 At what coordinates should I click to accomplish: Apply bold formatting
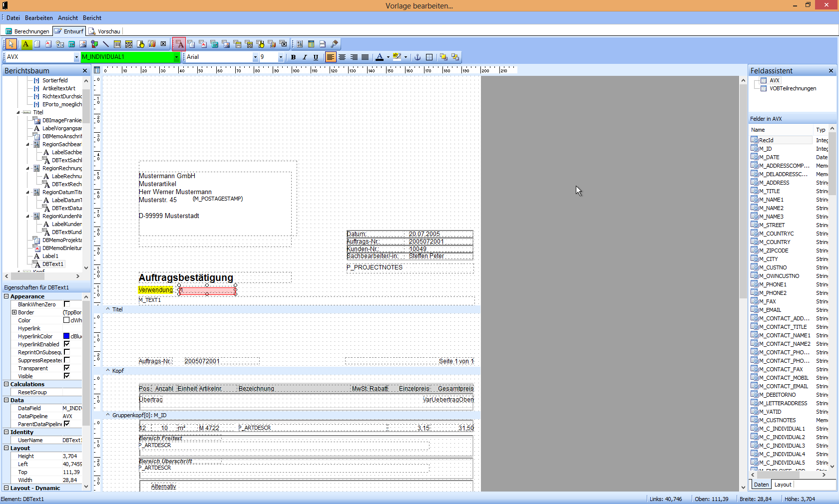tap(294, 57)
